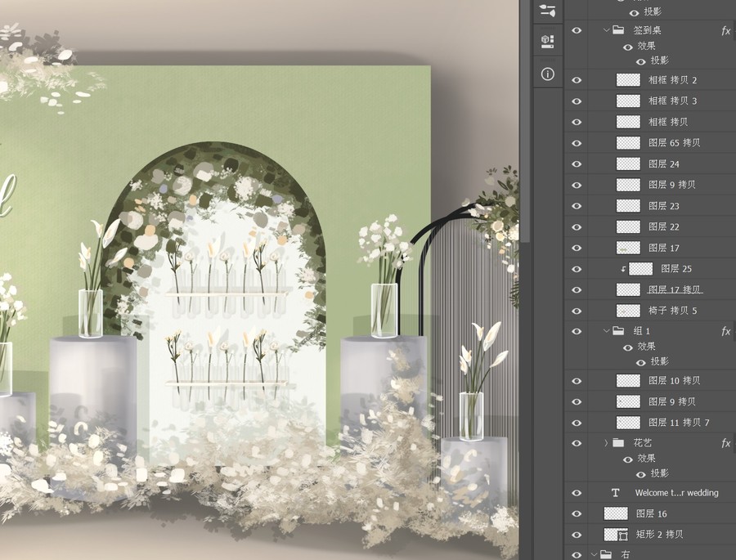Hide the 组 1 group
The image size is (736, 560).
coord(577,331)
